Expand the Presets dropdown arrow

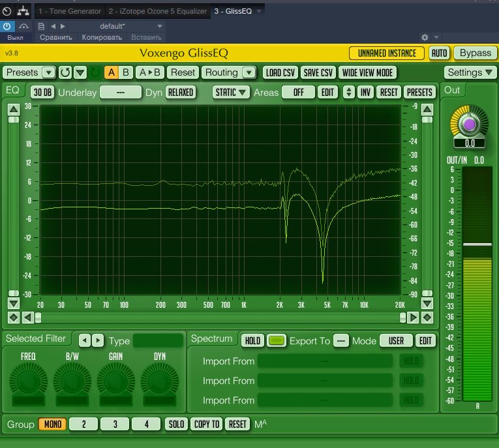coord(49,72)
